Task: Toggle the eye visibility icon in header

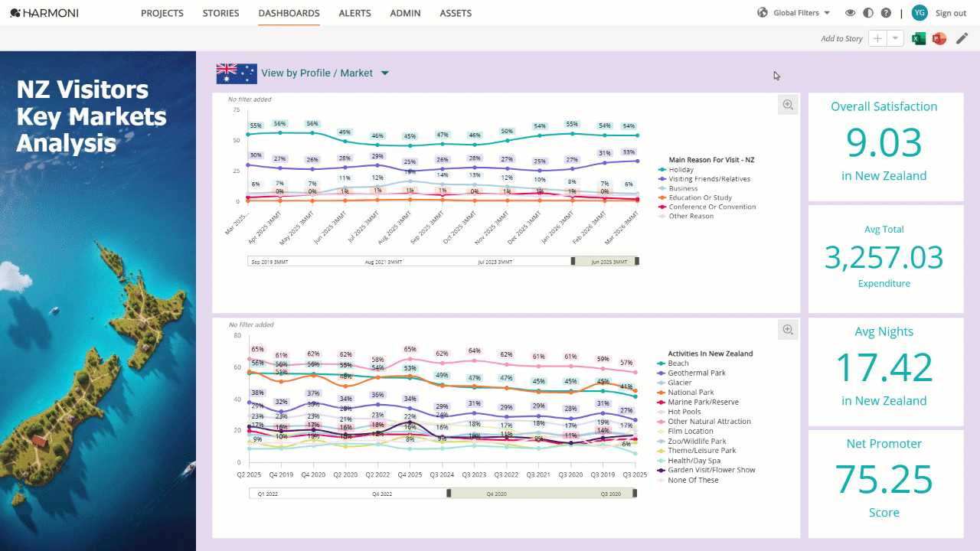Action: coord(850,13)
